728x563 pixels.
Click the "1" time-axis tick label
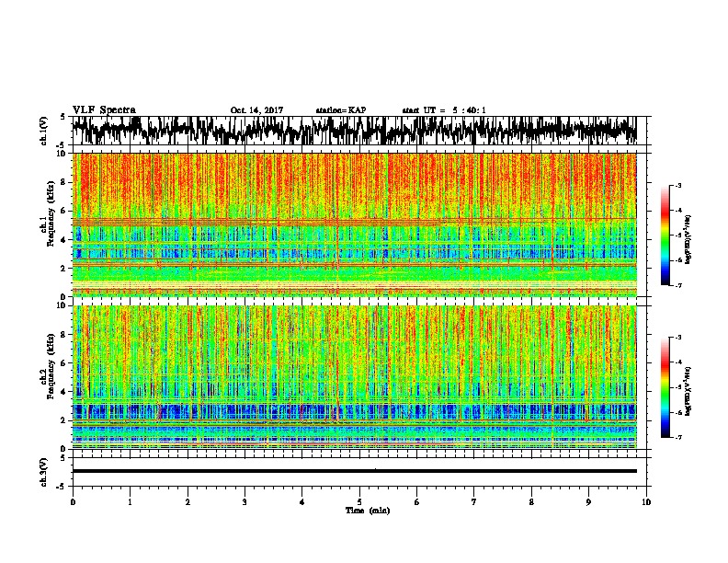click(130, 502)
